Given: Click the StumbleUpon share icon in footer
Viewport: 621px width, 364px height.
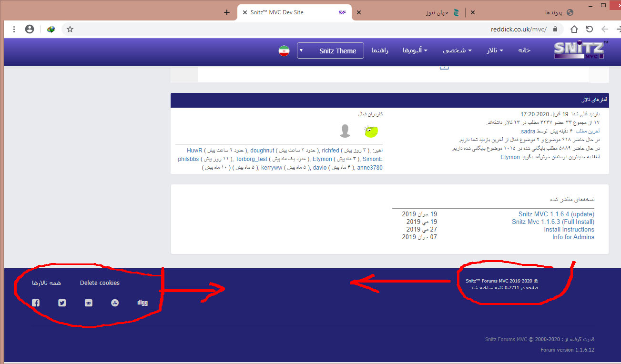Looking at the screenshot, I should tap(115, 303).
